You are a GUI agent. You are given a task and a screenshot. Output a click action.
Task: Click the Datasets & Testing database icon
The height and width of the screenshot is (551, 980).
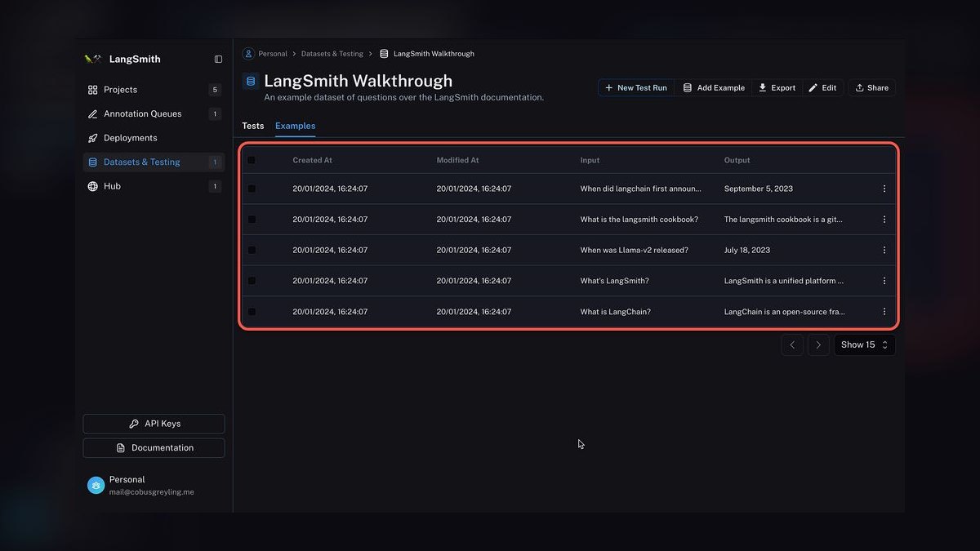pyautogui.click(x=92, y=162)
